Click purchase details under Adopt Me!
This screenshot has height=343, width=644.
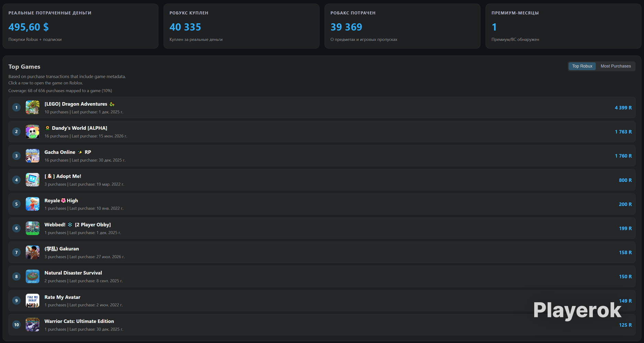84,184
